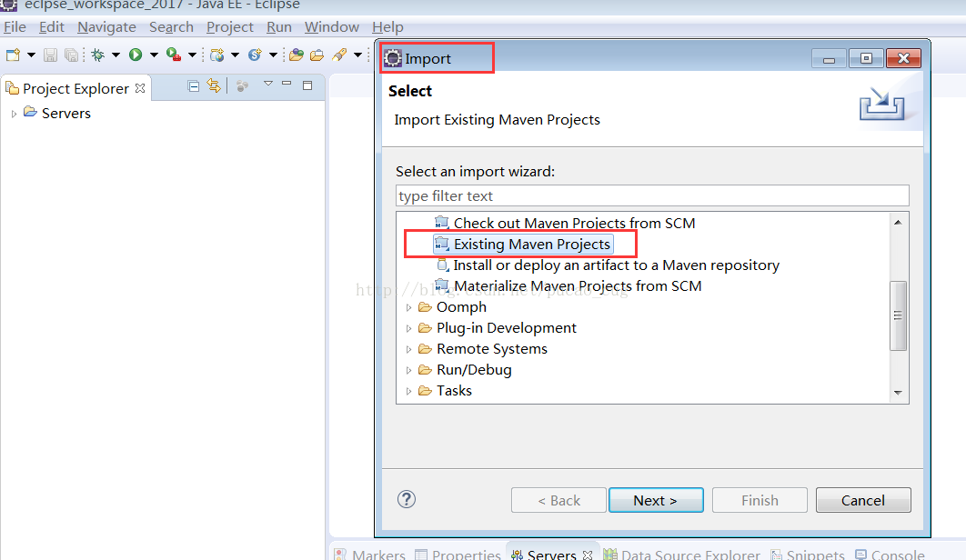Click the Finish button

tap(760, 500)
